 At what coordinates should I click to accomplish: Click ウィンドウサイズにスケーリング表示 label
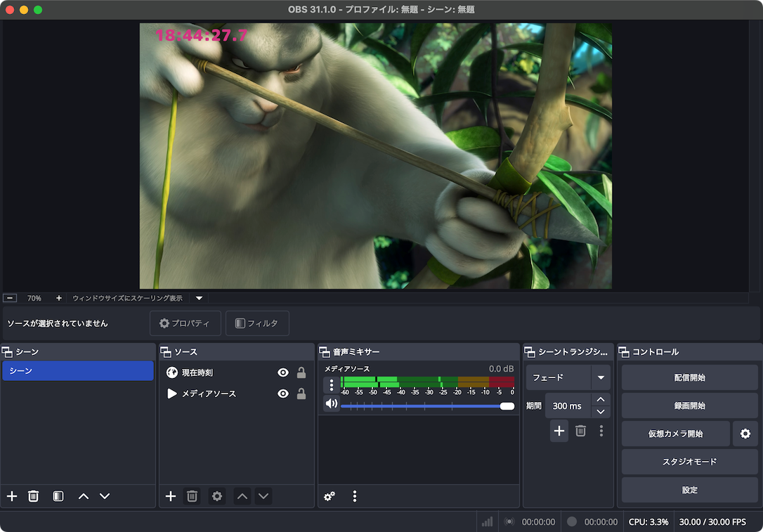tap(127, 298)
